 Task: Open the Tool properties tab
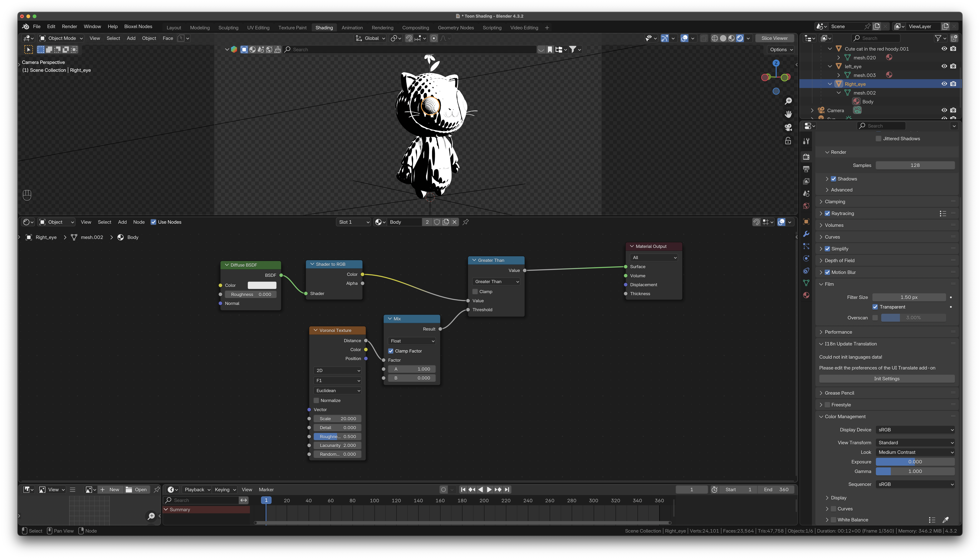806,141
